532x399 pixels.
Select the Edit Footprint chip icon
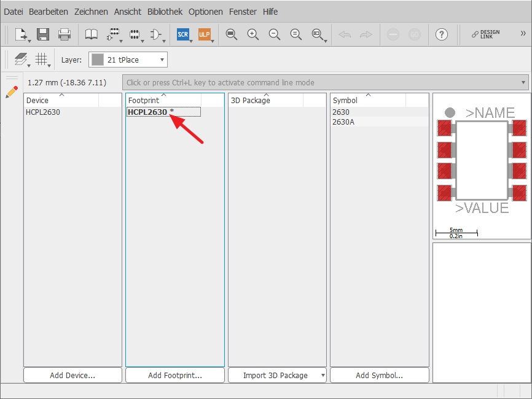coord(135,34)
